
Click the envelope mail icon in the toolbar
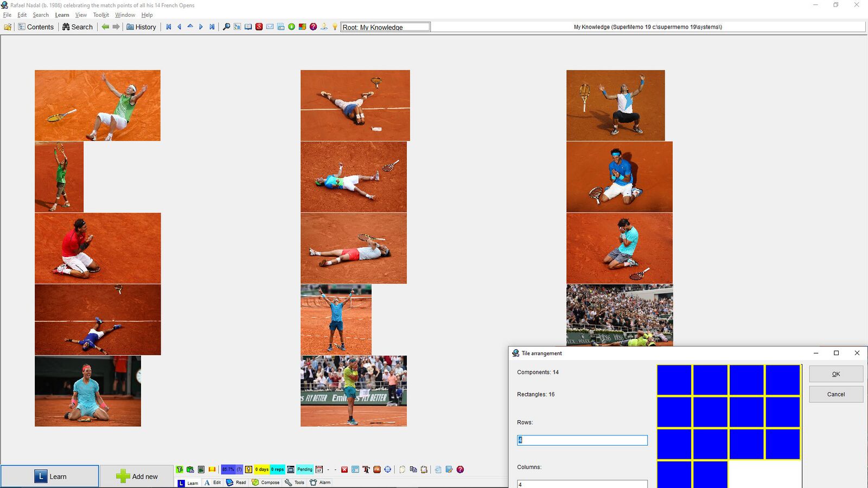(x=270, y=27)
